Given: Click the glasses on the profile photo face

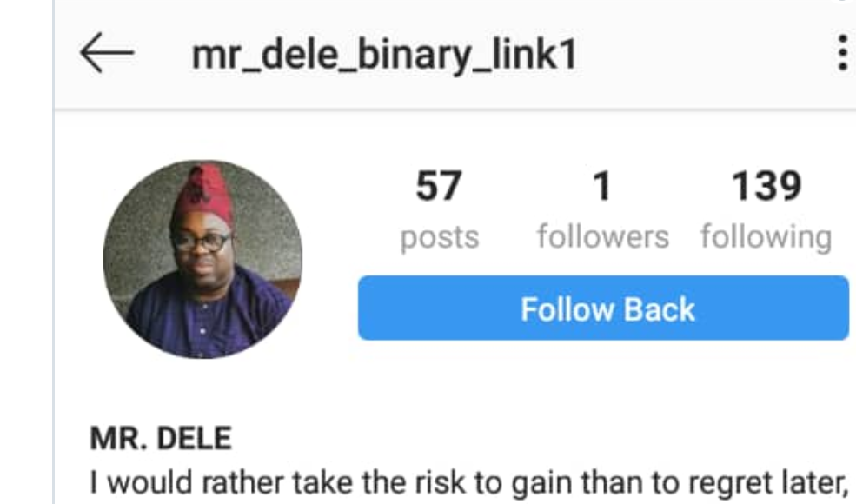Looking at the screenshot, I should coord(200,242).
